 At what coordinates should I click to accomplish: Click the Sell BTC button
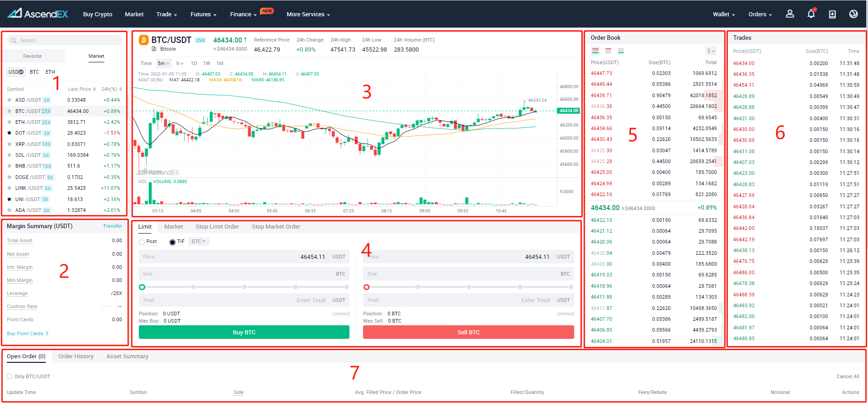[x=468, y=332]
